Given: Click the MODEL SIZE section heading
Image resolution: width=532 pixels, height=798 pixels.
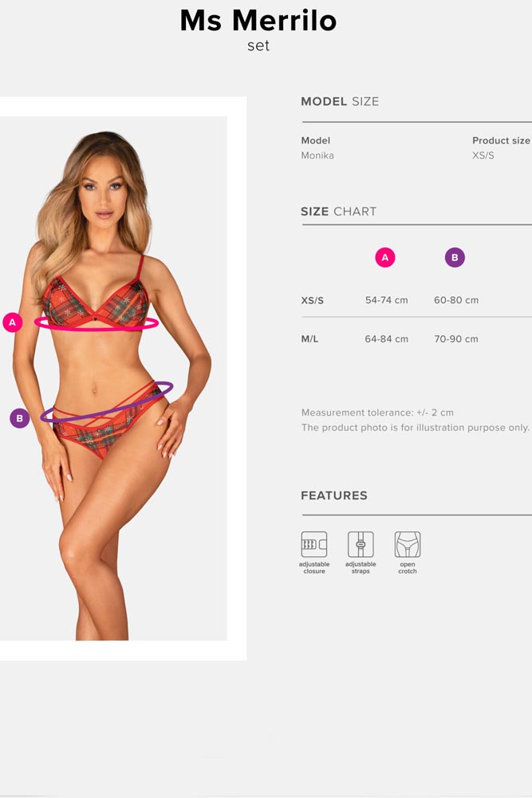Looking at the screenshot, I should click(x=340, y=101).
